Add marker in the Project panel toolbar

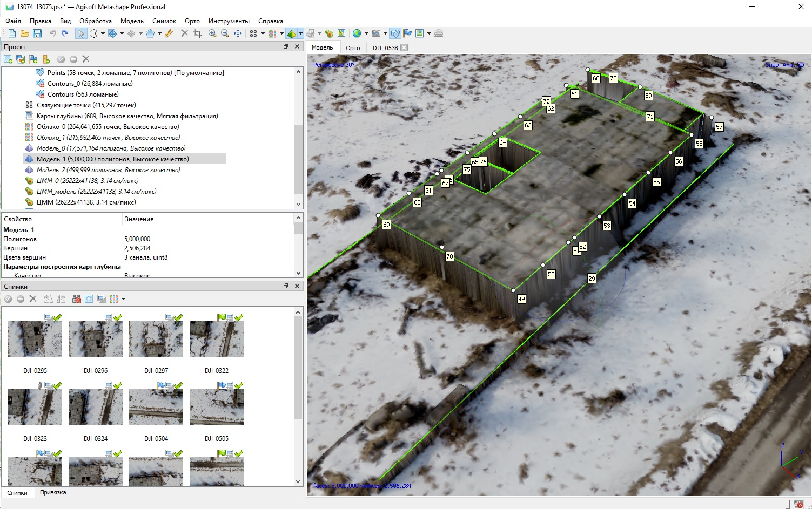(33, 59)
